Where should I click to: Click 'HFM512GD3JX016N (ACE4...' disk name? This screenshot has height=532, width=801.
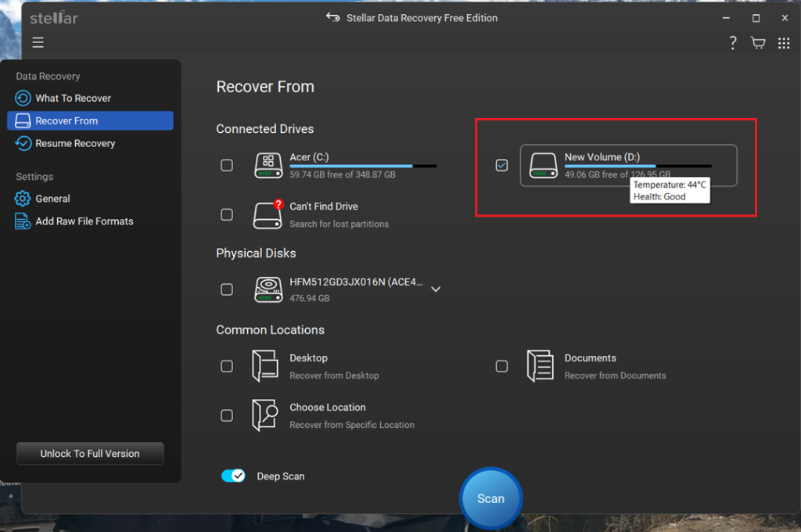click(x=356, y=282)
